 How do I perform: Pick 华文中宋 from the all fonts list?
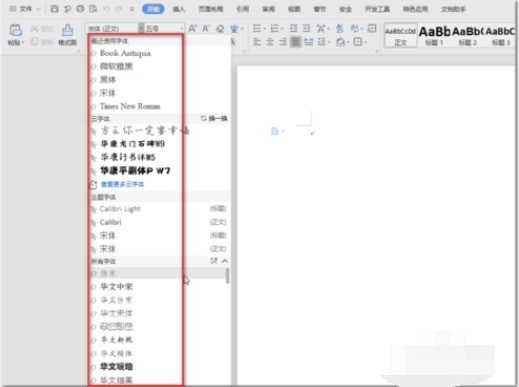click(116, 287)
